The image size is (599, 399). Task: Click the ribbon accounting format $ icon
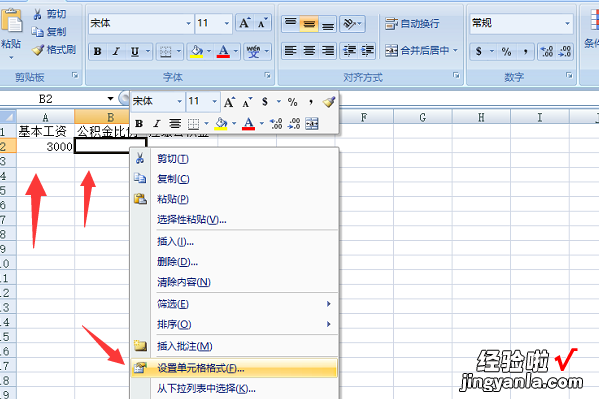pos(479,52)
